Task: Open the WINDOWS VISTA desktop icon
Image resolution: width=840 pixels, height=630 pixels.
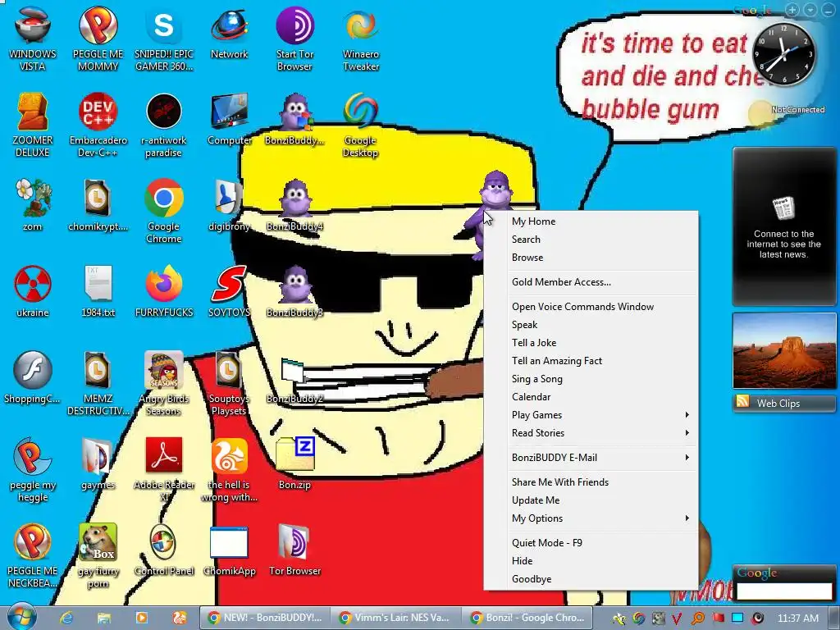Action: (32, 39)
